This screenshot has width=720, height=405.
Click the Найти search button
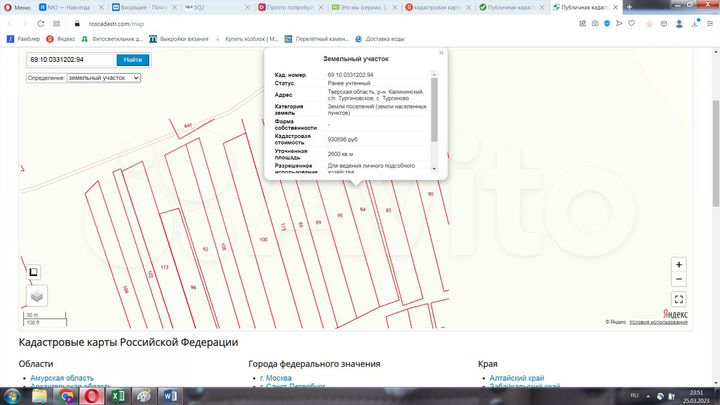(133, 60)
